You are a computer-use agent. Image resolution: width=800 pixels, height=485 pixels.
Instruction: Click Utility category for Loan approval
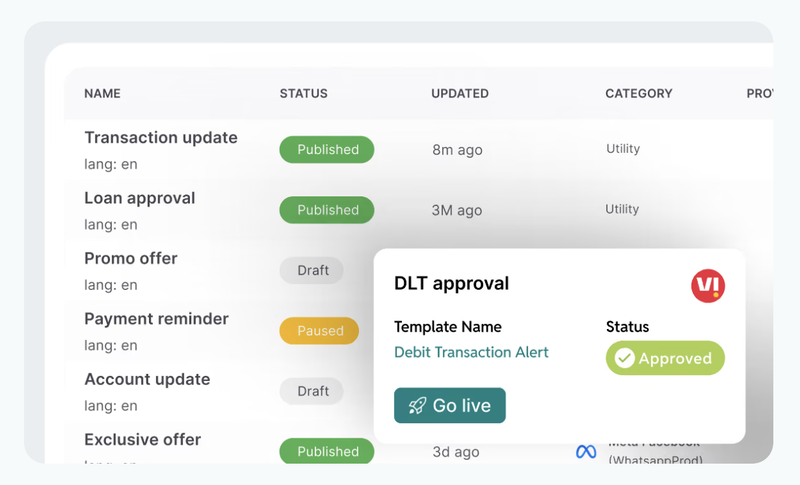622,209
